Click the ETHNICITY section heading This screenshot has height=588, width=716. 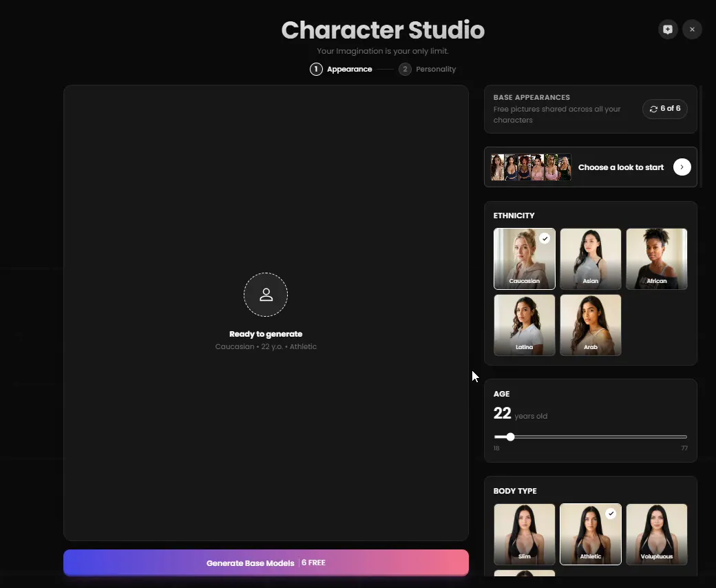click(514, 216)
